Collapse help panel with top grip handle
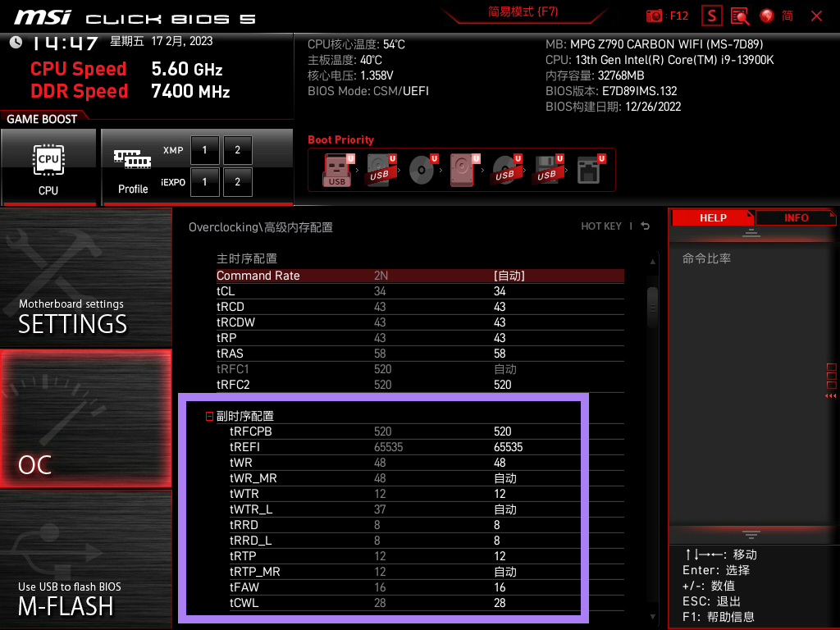The width and height of the screenshot is (840, 630). point(751,233)
